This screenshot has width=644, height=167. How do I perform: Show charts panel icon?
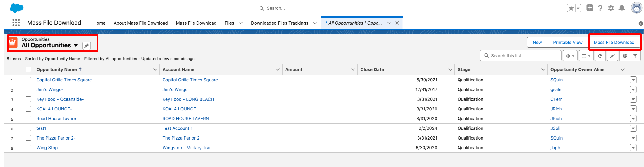[625, 56]
